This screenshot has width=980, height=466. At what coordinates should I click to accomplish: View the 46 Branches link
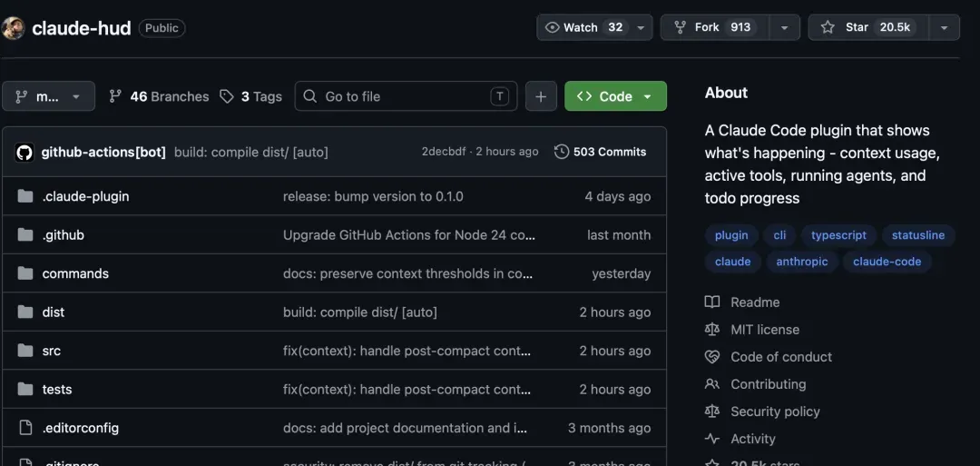(159, 96)
